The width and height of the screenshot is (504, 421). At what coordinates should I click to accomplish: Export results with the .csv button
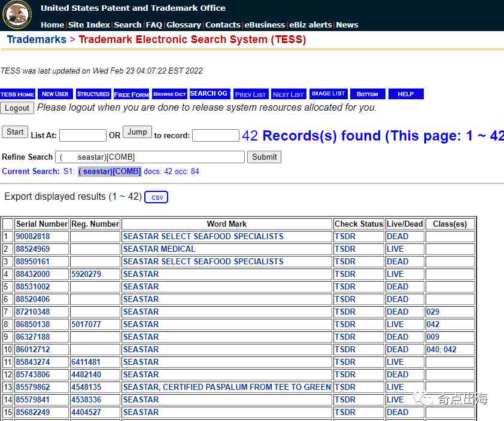[156, 197]
